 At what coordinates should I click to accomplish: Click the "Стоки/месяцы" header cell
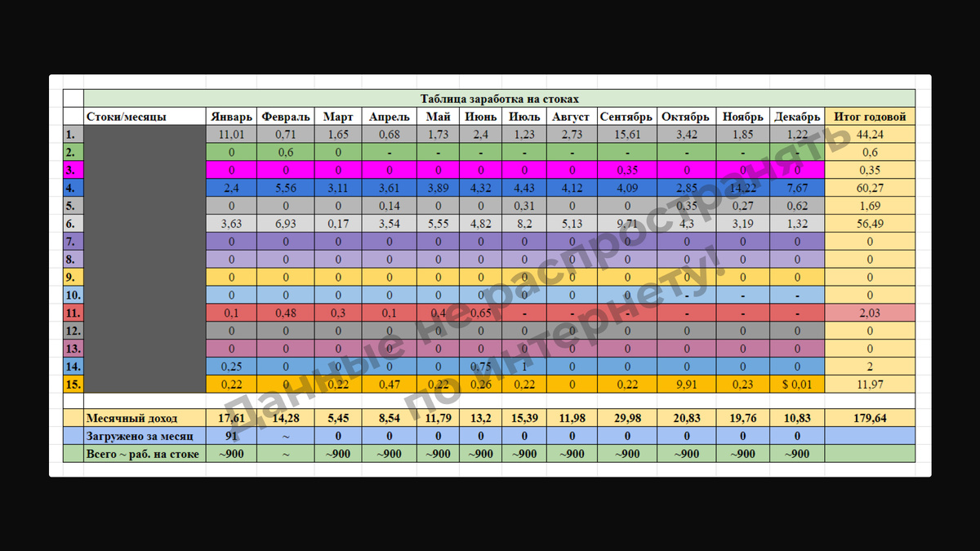145,117
